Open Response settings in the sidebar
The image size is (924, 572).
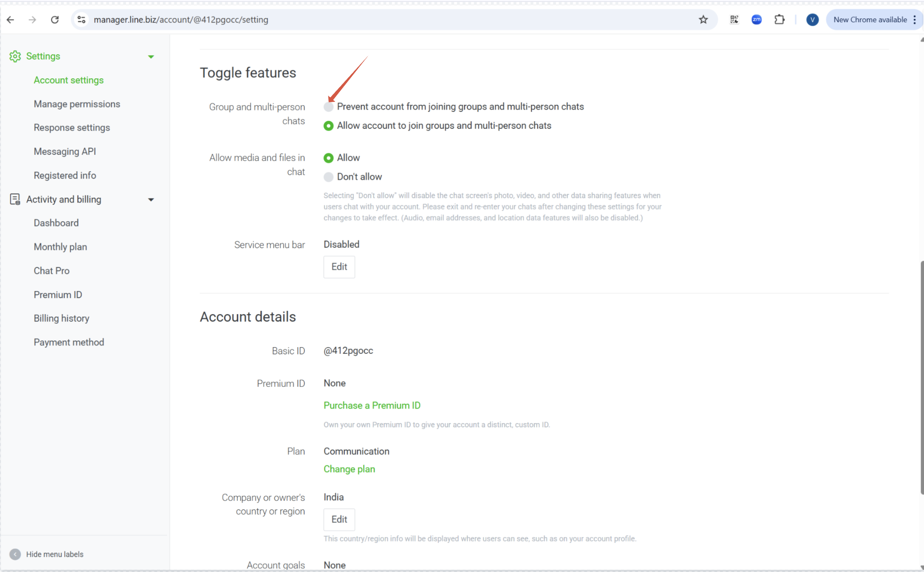pos(72,128)
